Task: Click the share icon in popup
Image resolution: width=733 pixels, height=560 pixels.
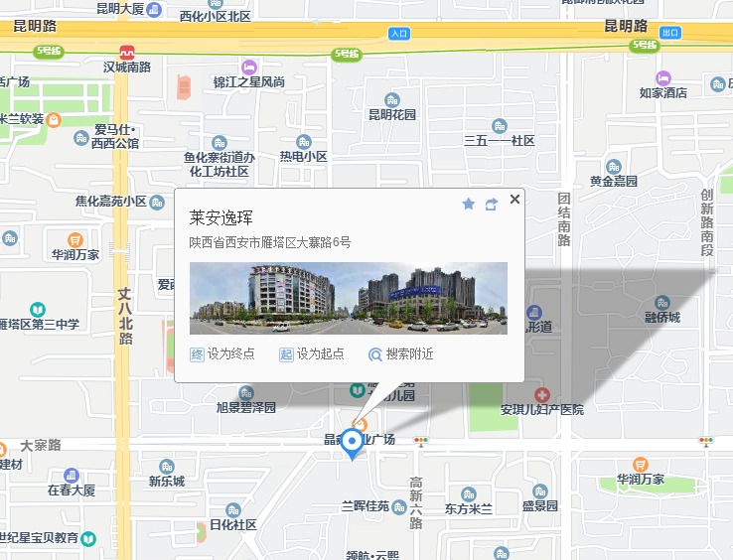Action: [492, 205]
